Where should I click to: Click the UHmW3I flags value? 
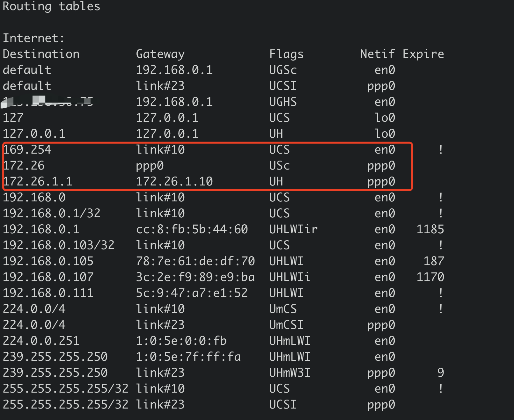click(x=290, y=373)
